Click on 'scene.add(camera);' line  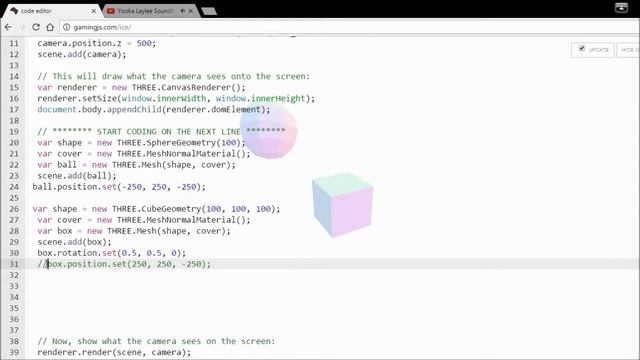click(x=82, y=54)
